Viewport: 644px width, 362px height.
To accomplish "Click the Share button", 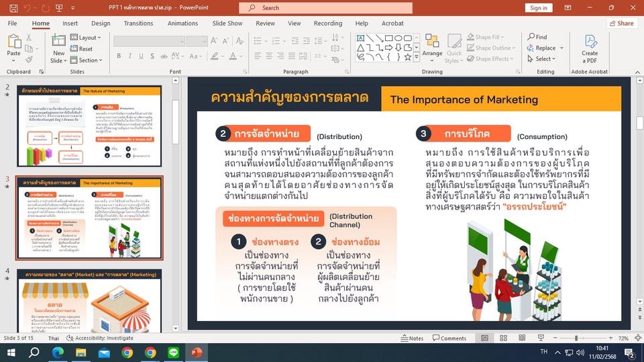I will click(x=621, y=24).
